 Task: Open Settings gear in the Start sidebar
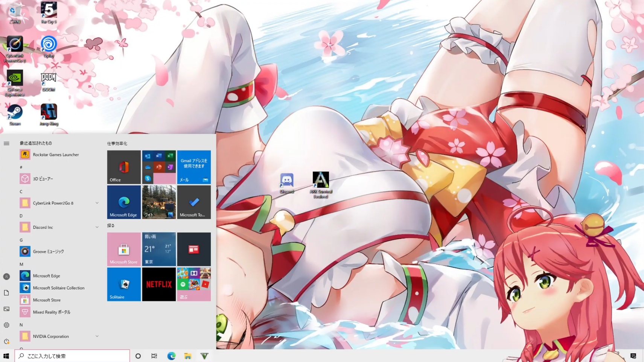[6, 325]
